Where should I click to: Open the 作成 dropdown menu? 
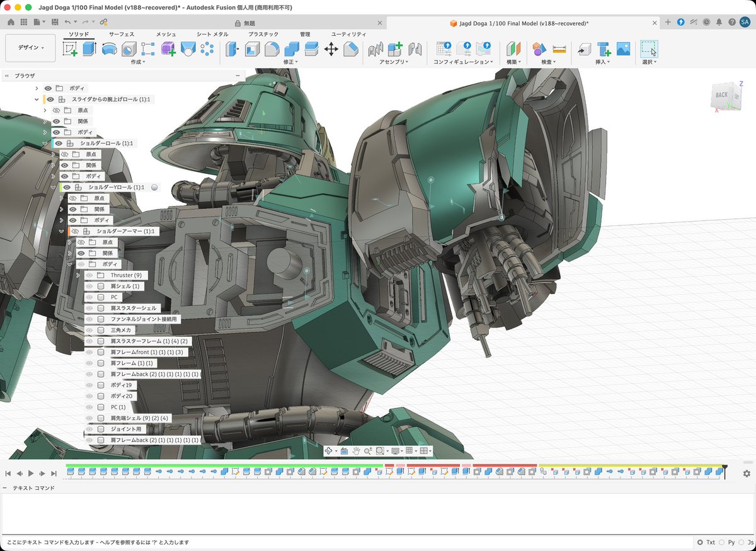click(138, 62)
